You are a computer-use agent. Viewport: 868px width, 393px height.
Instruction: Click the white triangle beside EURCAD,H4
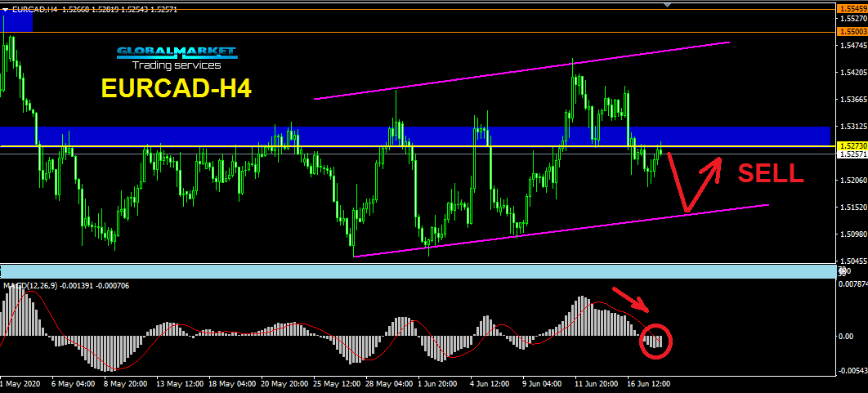tap(7, 8)
